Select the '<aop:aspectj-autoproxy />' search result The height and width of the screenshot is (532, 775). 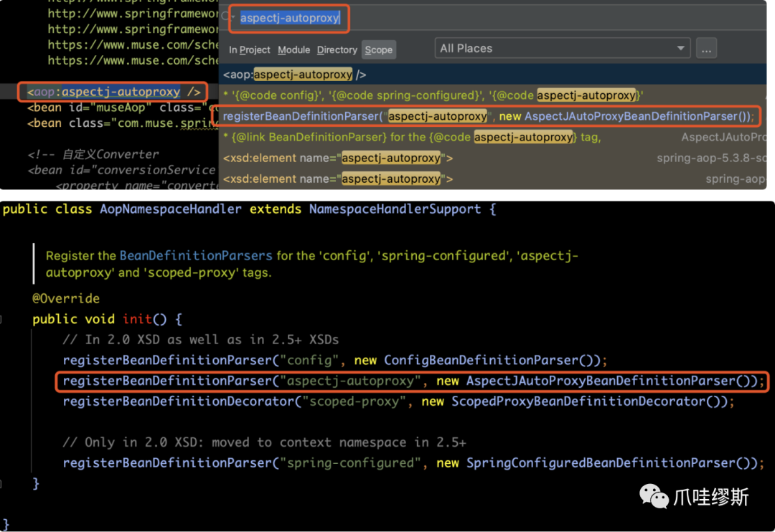click(492, 75)
